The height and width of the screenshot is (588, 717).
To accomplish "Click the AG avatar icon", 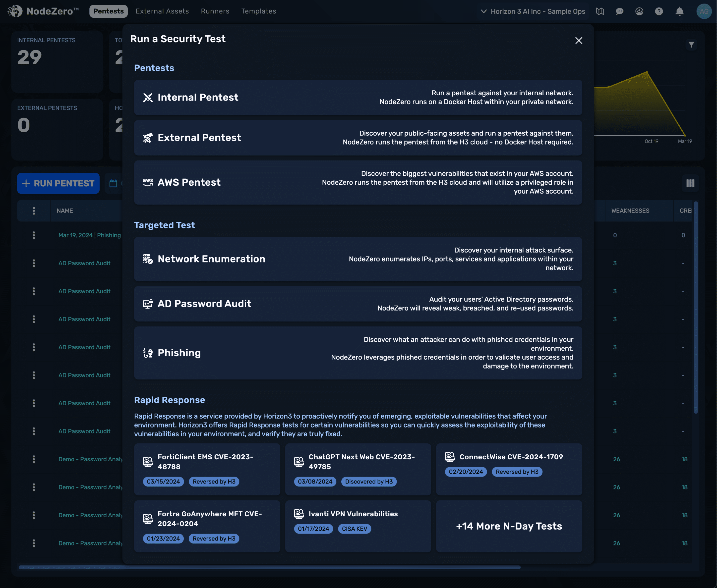I will point(704,11).
